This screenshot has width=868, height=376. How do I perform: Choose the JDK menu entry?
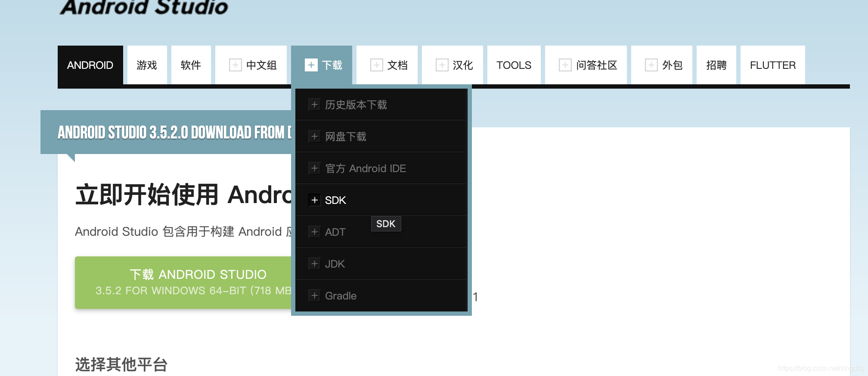pyautogui.click(x=381, y=264)
